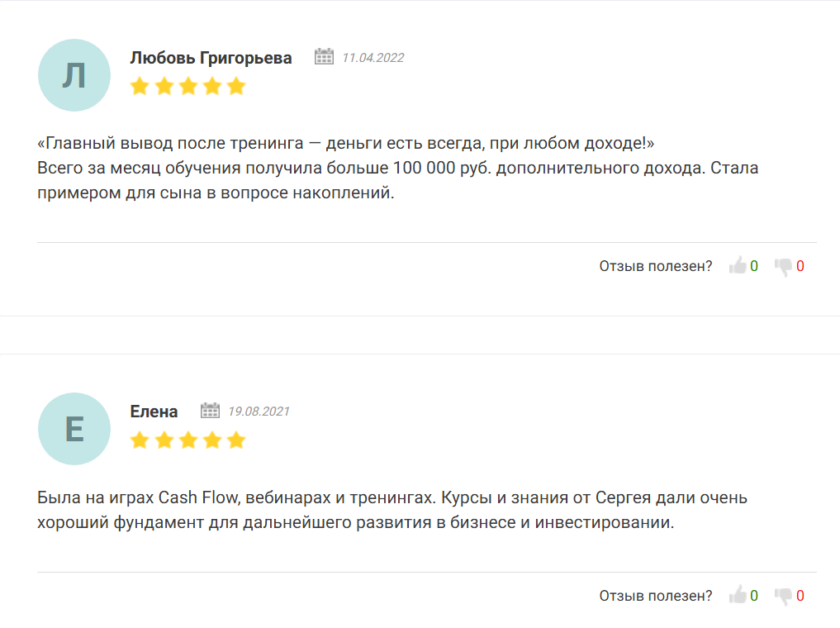Click the avatar circle with letter Л

[74, 75]
